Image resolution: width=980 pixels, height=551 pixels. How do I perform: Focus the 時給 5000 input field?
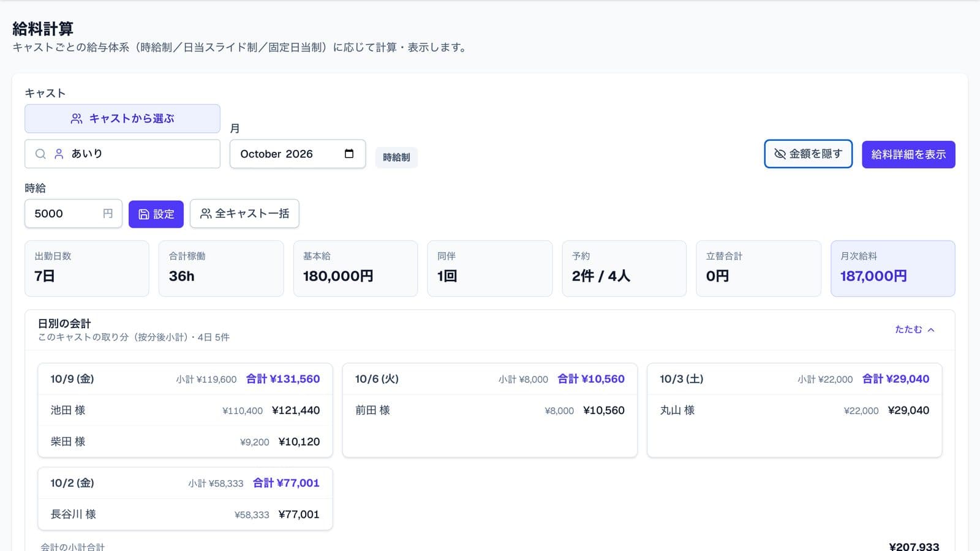[x=73, y=214]
